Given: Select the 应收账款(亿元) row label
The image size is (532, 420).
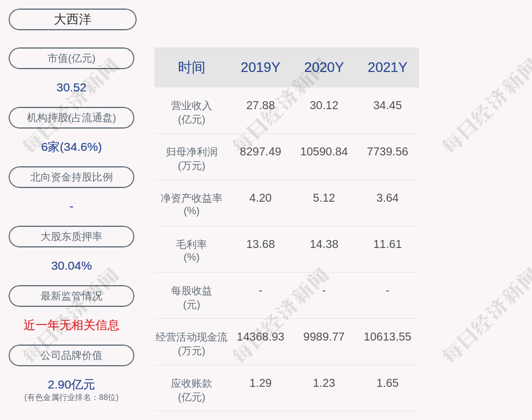Looking at the screenshot, I should [x=191, y=390].
